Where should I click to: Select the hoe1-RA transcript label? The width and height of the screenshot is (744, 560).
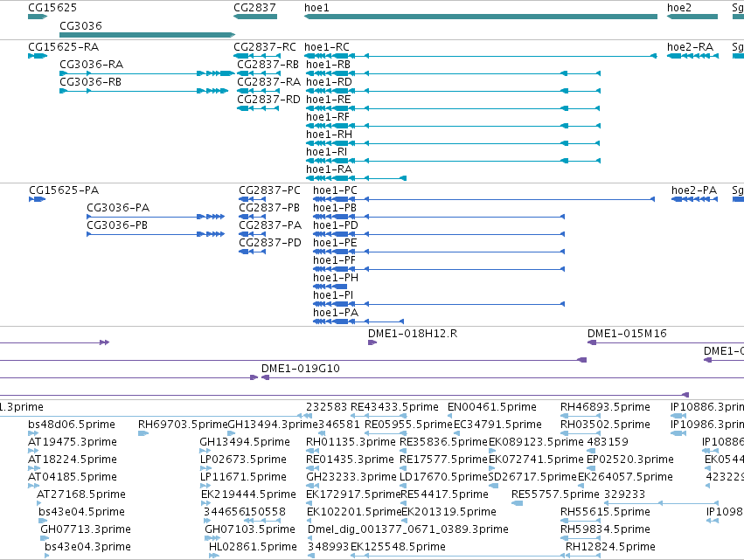(x=330, y=169)
